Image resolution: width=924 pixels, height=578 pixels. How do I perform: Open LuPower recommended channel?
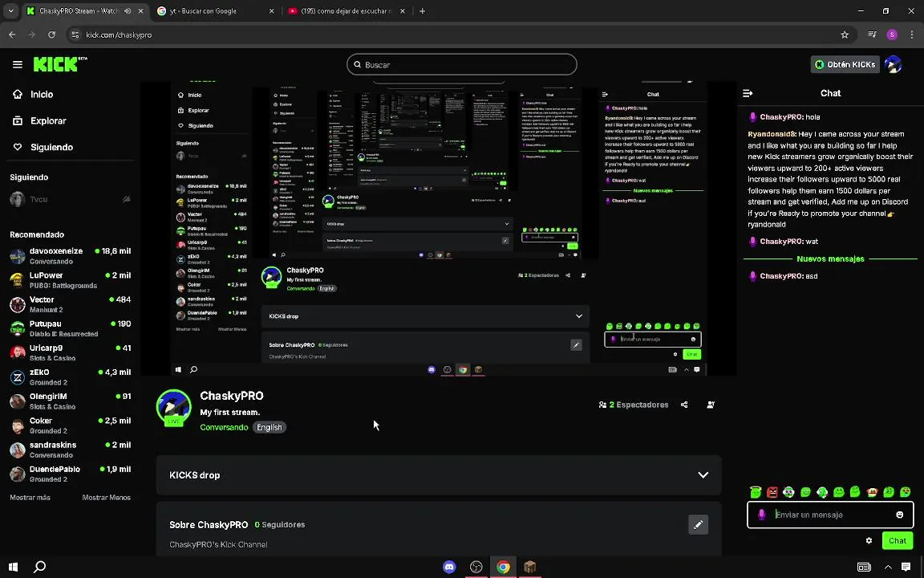(x=70, y=280)
